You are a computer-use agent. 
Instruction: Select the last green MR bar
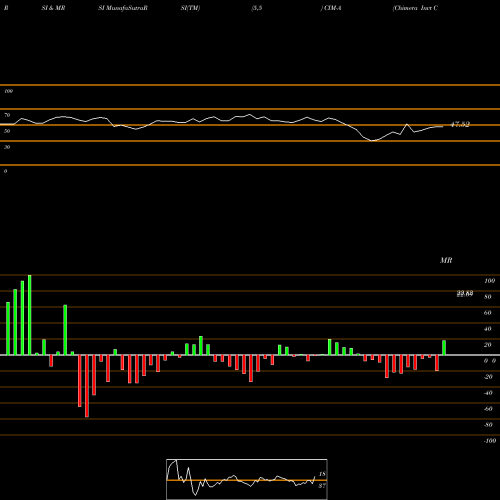[444, 348]
